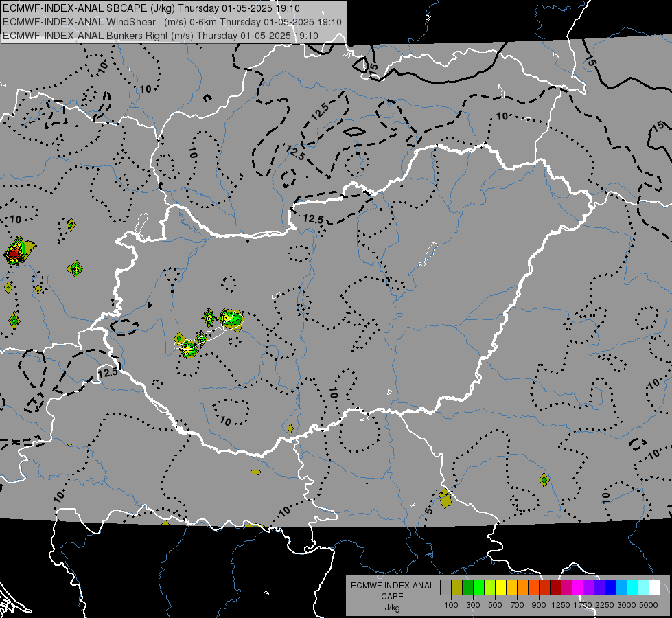Screen dimensions: 672x618
Task: Click the J/kg unit label in legend
Action: click(x=392, y=608)
